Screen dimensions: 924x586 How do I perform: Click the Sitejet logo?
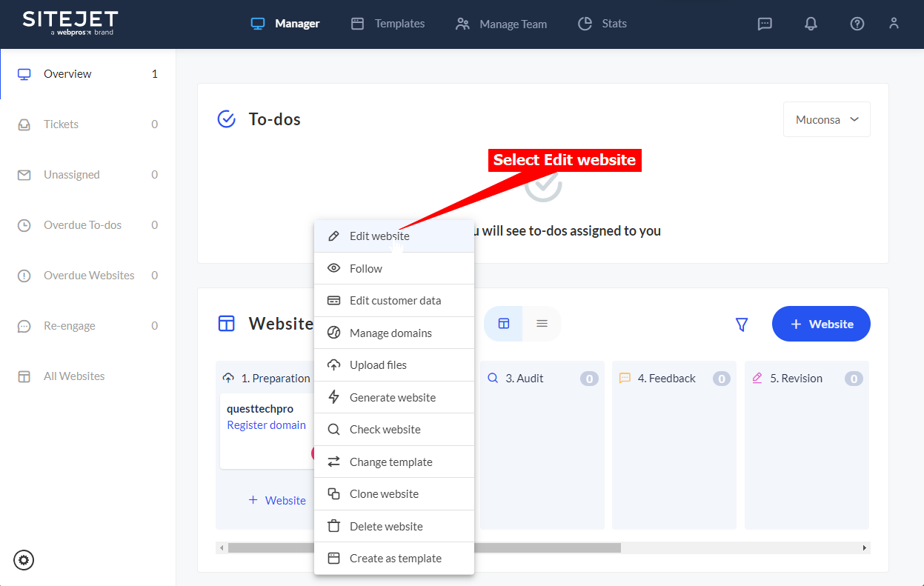pyautogui.click(x=70, y=22)
